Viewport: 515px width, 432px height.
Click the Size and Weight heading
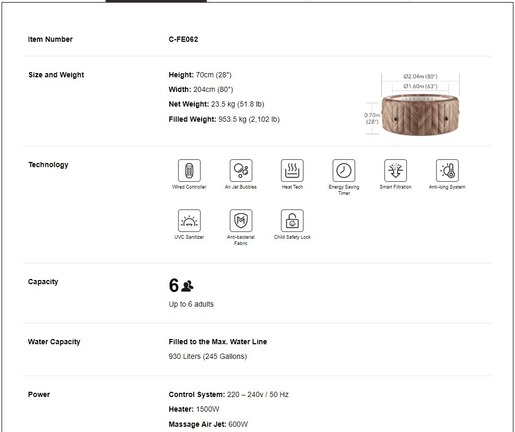click(56, 75)
